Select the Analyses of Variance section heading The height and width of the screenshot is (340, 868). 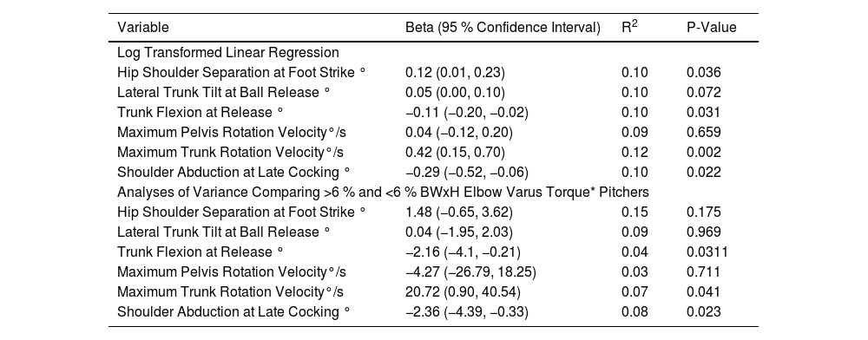click(383, 192)
